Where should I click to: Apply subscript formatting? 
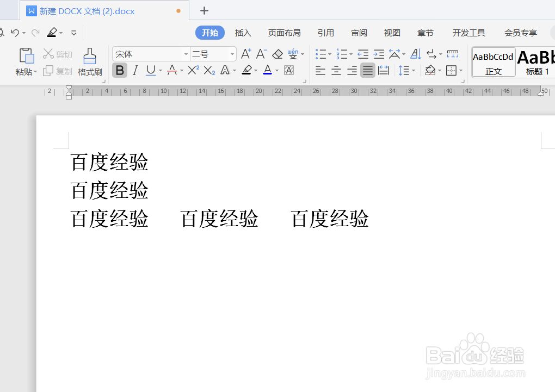pyautogui.click(x=208, y=70)
